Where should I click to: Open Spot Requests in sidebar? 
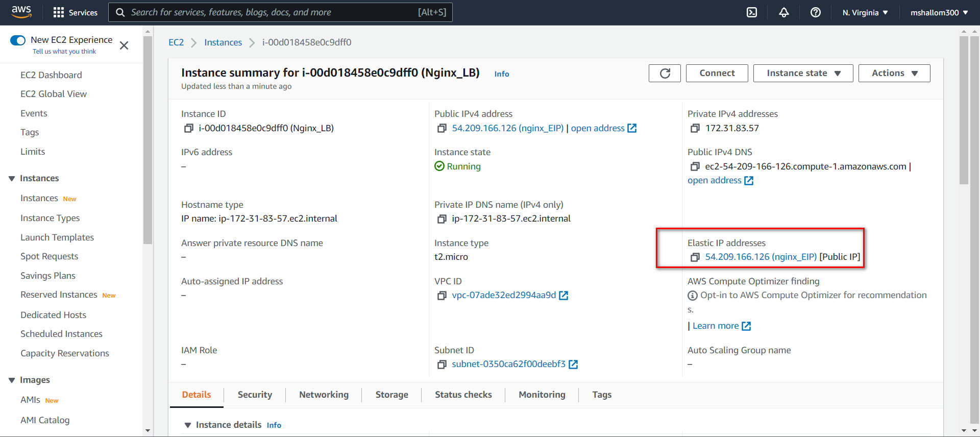coord(49,256)
